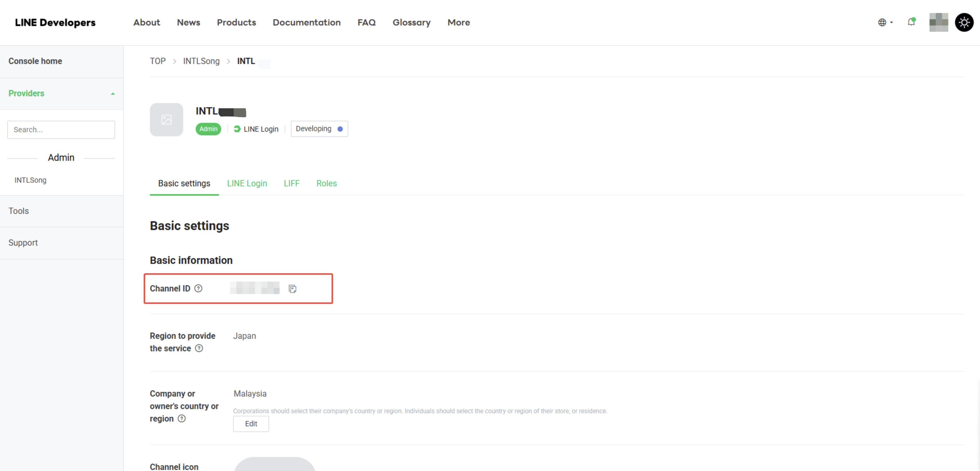The image size is (980, 471).
Task: Show help for company or owner's country
Action: pyautogui.click(x=182, y=418)
